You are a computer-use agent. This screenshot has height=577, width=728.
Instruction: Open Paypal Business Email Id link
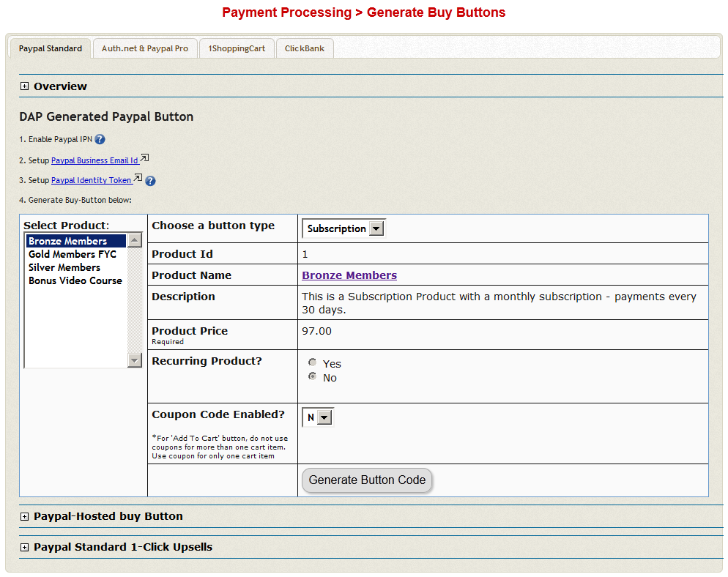[94, 160]
